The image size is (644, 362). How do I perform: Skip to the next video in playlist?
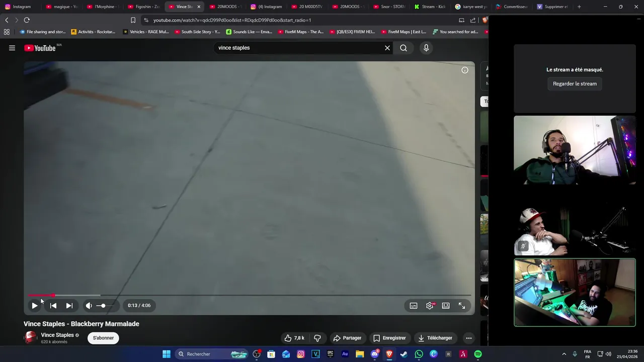pos(69,305)
